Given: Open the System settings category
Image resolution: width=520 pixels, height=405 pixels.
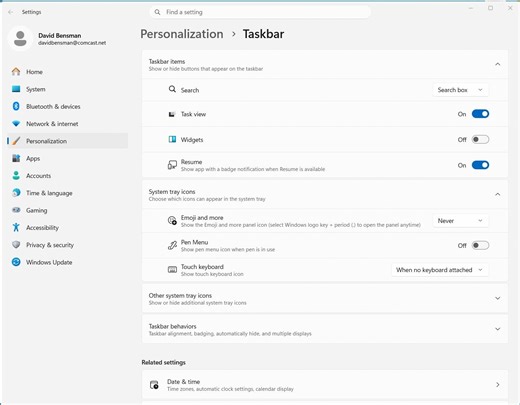Looking at the screenshot, I should (36, 89).
